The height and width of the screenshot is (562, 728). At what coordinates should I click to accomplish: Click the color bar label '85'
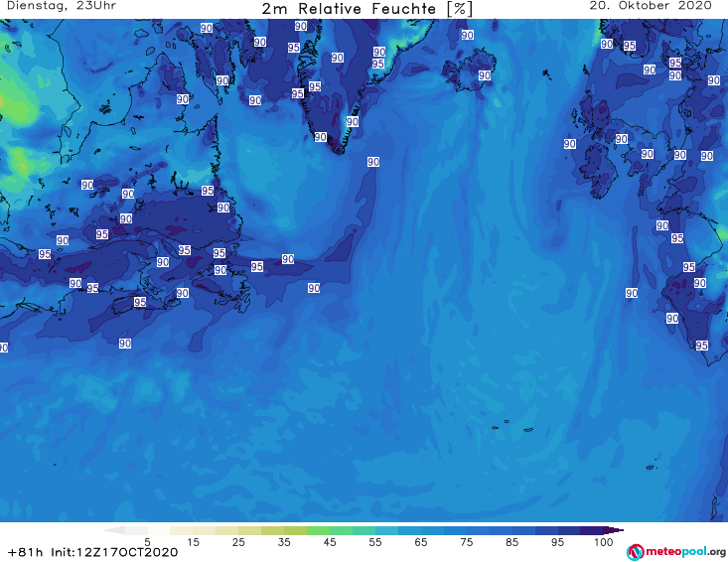tap(512, 542)
